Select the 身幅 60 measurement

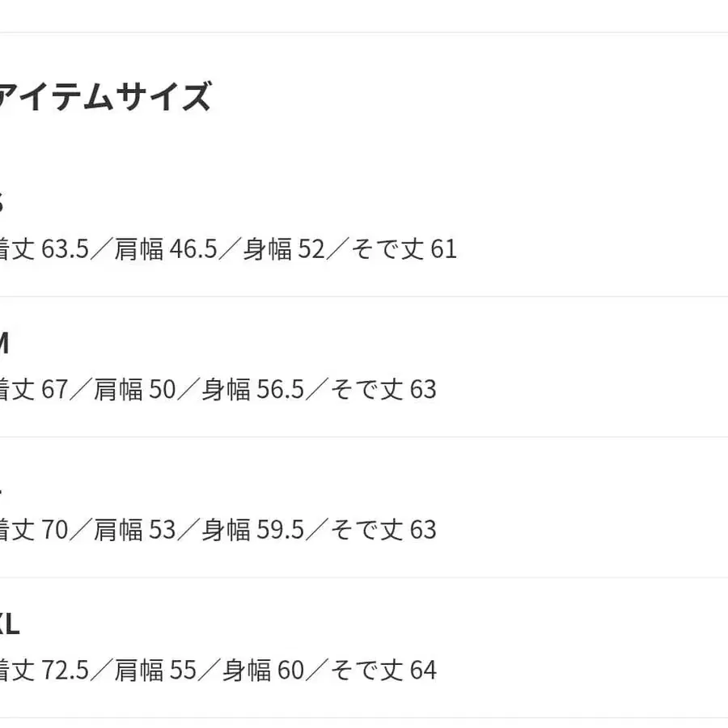click(x=262, y=671)
